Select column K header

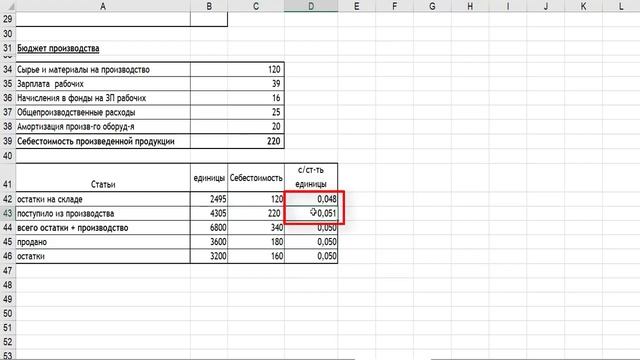pyautogui.click(x=583, y=6)
